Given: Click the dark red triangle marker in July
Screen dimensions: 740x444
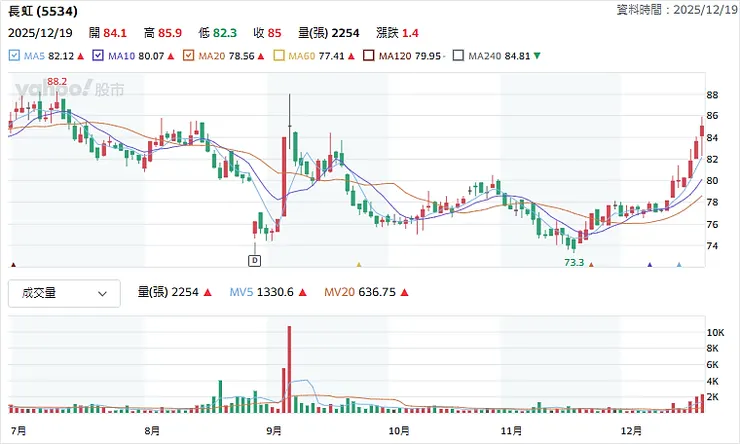Looking at the screenshot, I should [x=13, y=265].
